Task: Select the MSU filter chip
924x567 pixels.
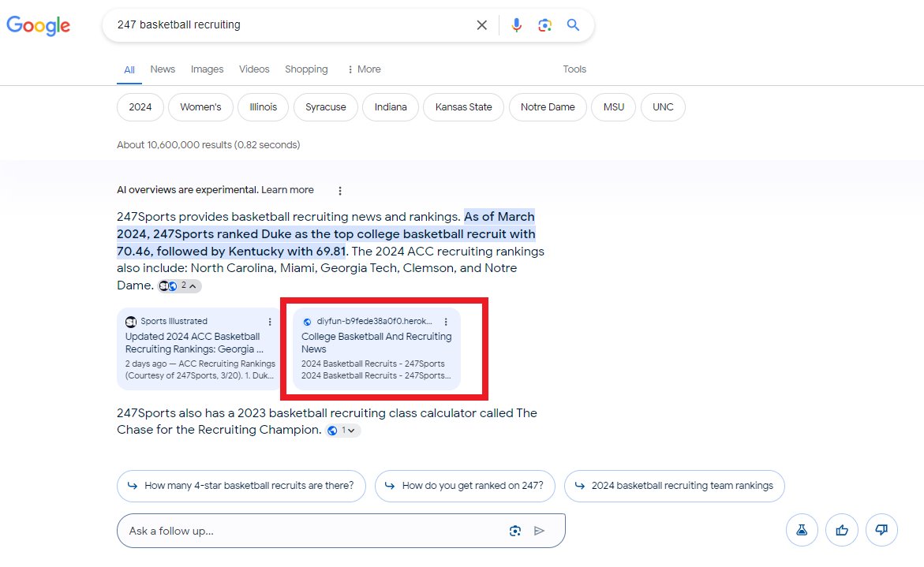Action: click(613, 107)
